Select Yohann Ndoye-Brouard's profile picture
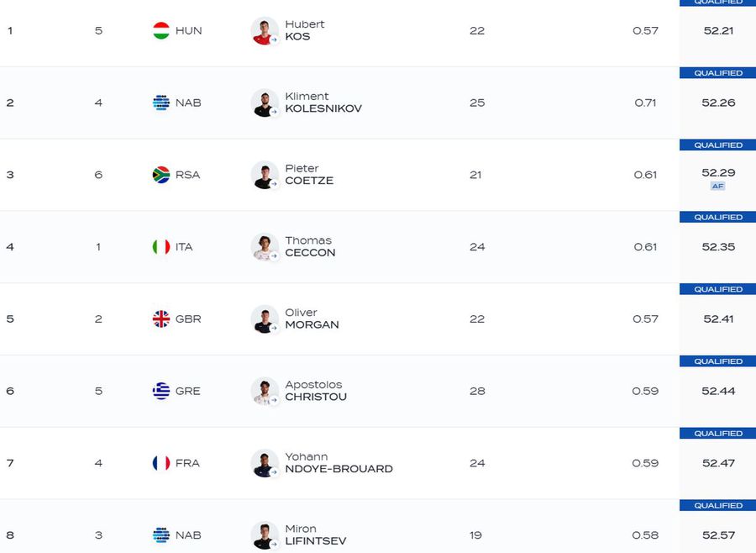The width and height of the screenshot is (756, 553). point(265,463)
